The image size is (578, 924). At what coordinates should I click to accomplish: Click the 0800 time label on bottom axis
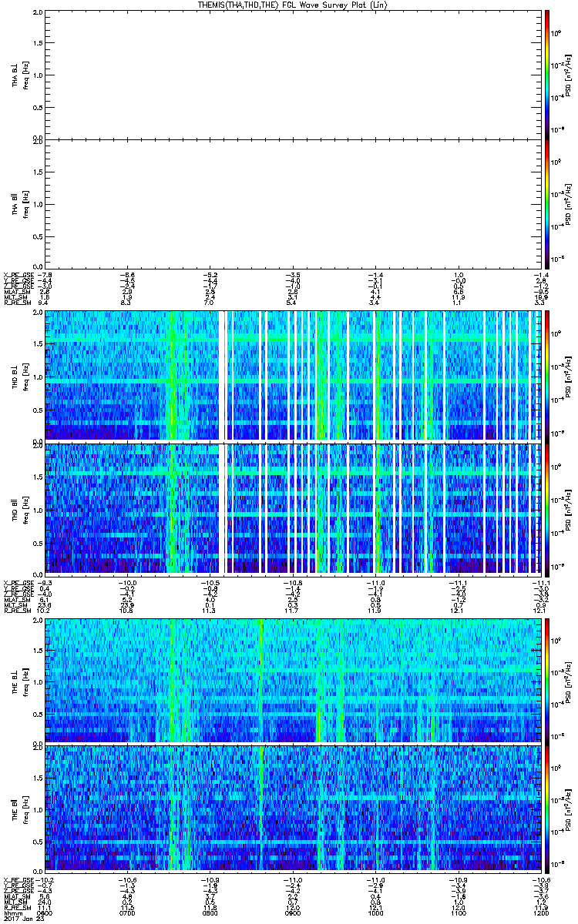[210, 912]
